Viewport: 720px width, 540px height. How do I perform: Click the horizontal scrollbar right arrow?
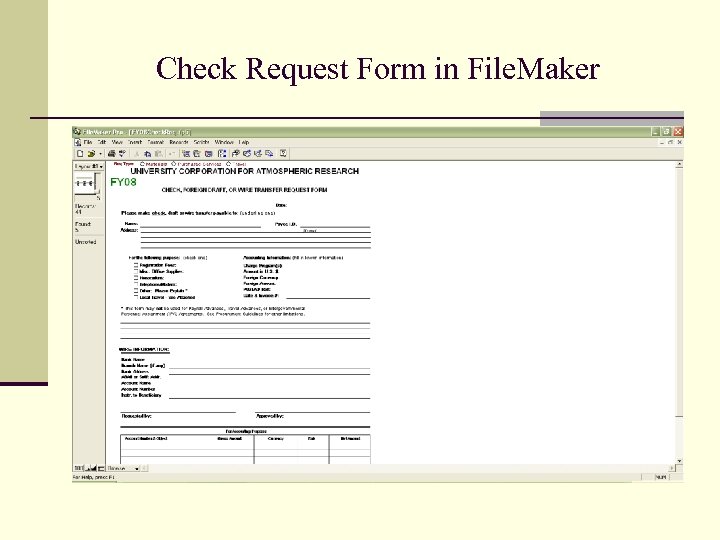coord(672,468)
